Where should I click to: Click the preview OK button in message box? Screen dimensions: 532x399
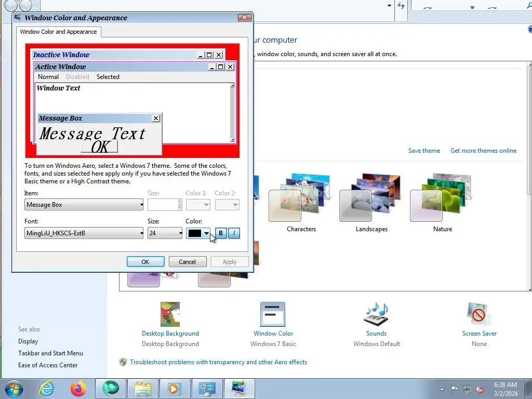click(99, 147)
